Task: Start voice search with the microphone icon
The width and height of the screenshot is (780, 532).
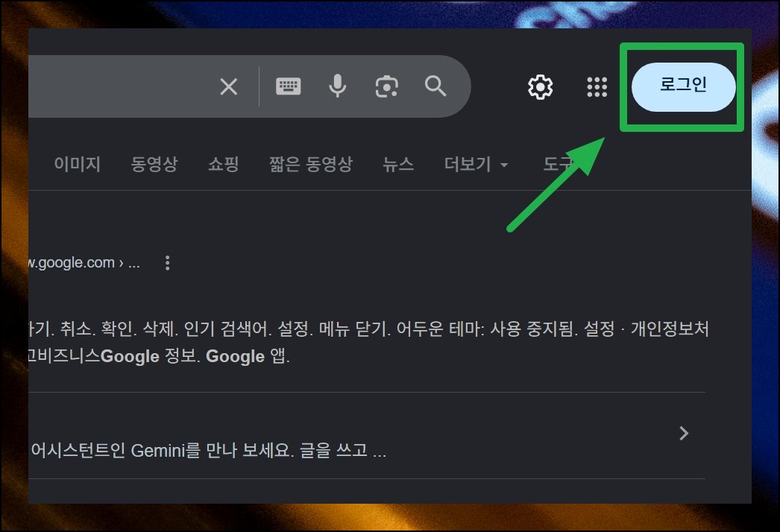Action: [337, 86]
